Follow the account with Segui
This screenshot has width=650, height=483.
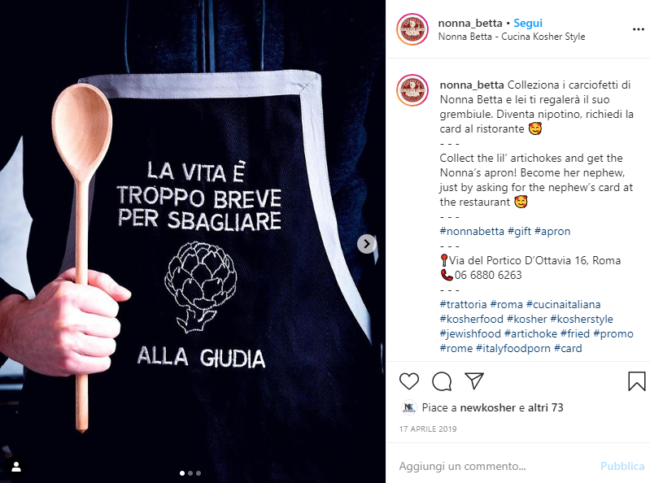point(528,23)
